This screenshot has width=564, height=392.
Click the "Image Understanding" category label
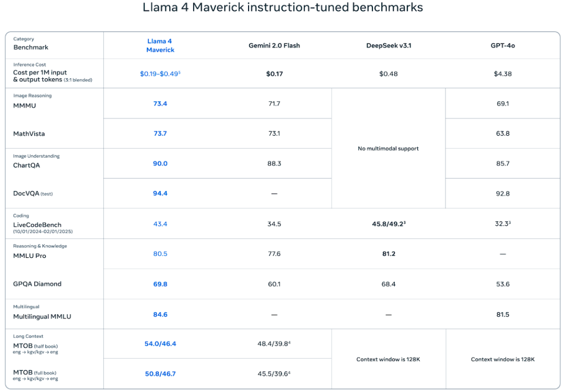37,156
